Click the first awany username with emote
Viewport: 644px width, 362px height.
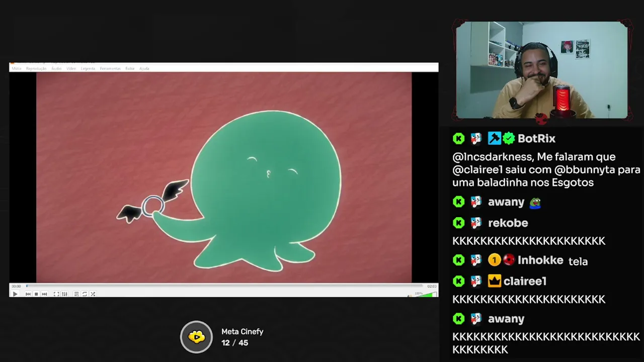pos(506,202)
